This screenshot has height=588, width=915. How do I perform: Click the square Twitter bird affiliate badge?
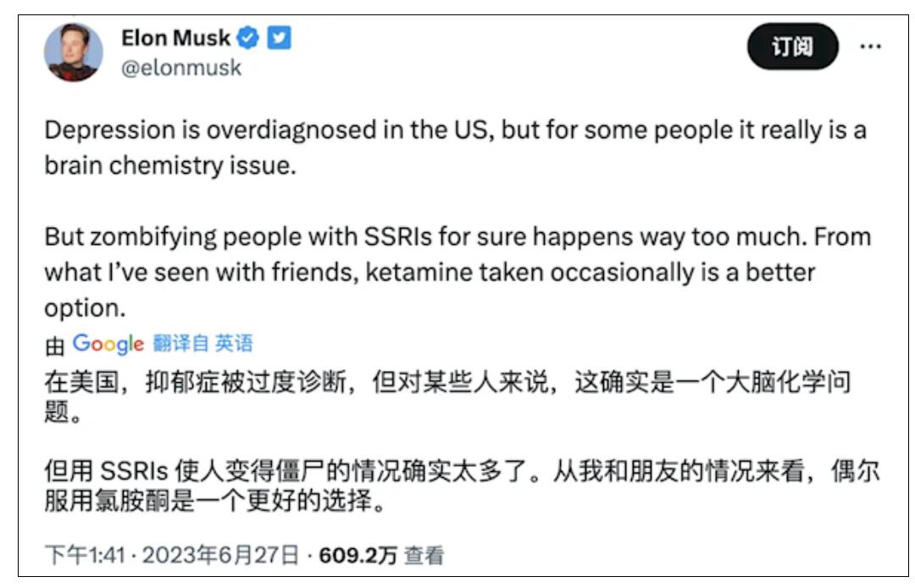pyautogui.click(x=279, y=38)
